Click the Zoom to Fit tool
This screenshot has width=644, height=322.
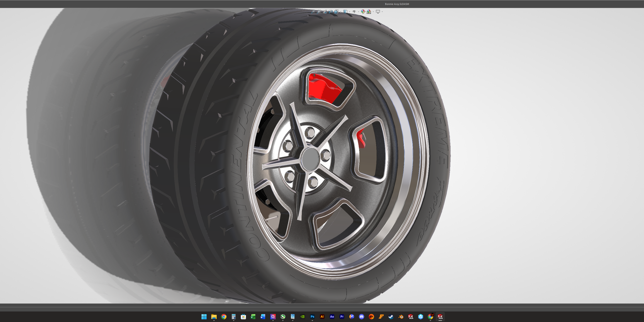pos(313,12)
